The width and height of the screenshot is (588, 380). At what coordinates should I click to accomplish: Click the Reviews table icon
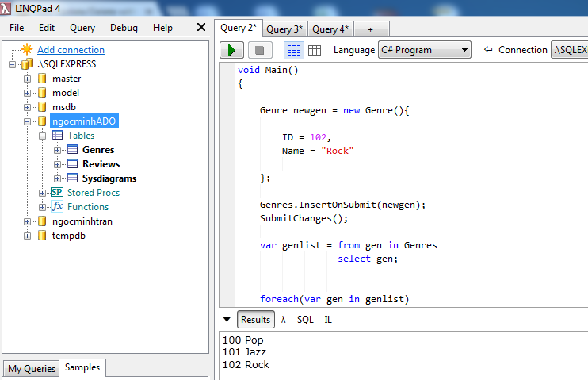coord(72,163)
